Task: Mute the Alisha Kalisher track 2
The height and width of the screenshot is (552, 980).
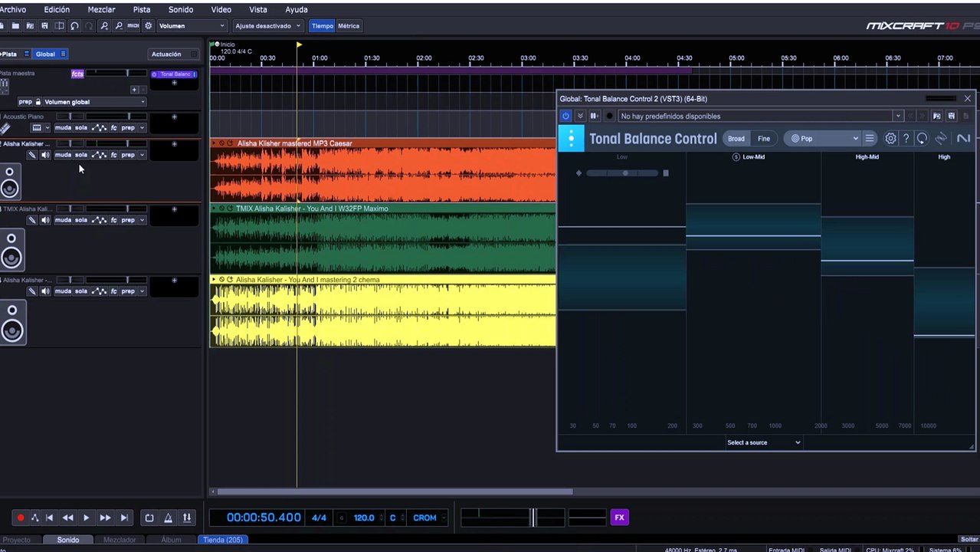Action: [63, 155]
